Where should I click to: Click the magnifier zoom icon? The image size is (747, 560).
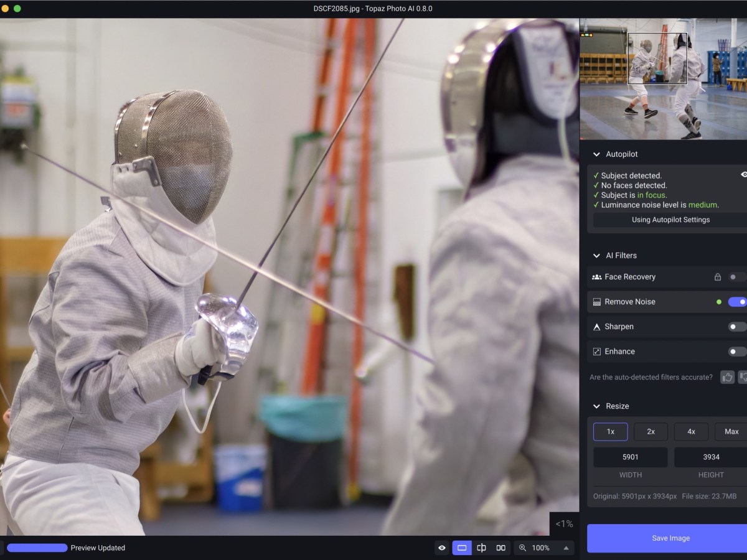click(522, 548)
